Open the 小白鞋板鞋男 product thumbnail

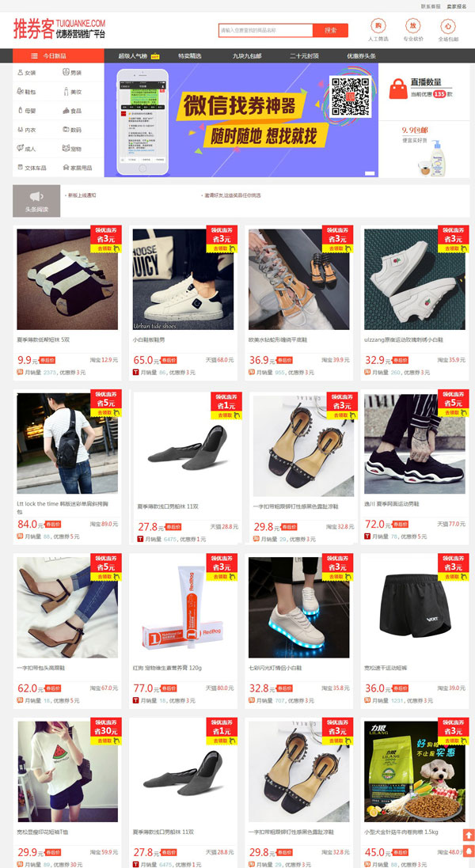(183, 279)
